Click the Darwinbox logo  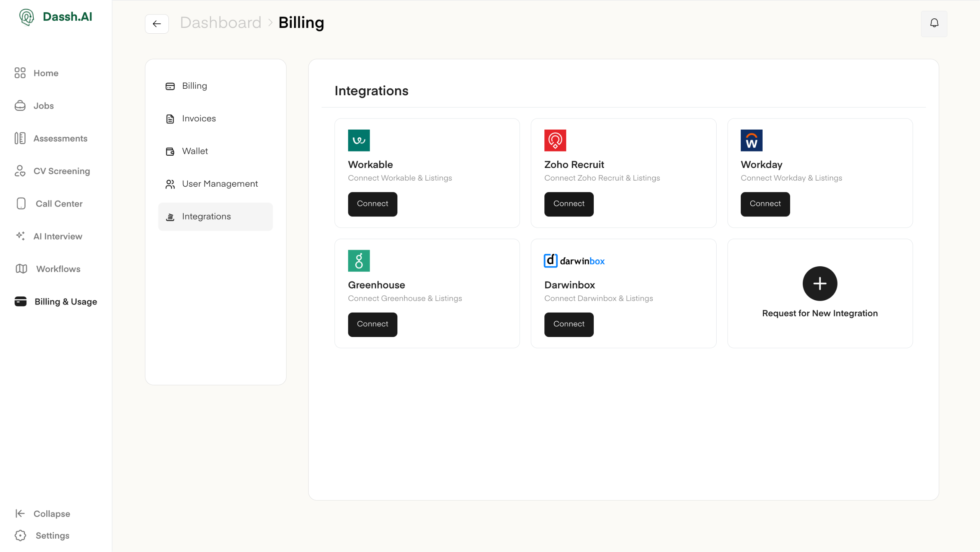[574, 261]
